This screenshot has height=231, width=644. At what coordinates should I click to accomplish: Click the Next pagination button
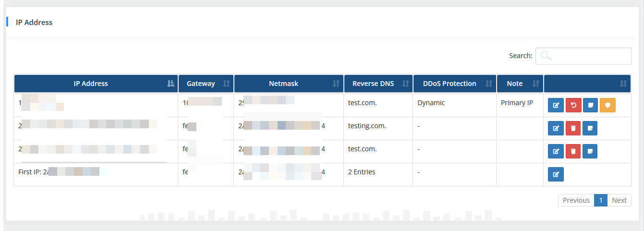[619, 200]
